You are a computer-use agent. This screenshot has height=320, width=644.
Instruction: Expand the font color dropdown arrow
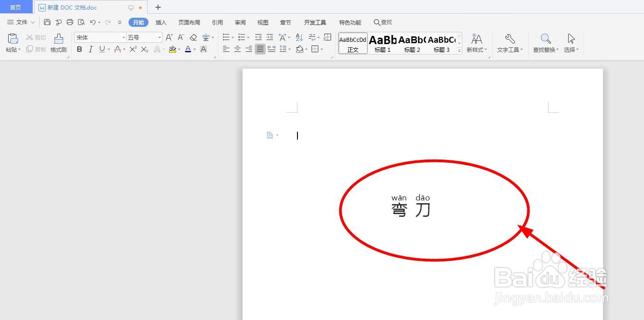coord(194,50)
